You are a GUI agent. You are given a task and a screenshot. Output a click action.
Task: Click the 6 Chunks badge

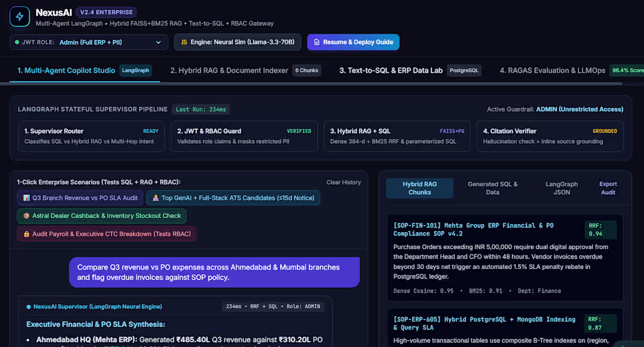307,71
